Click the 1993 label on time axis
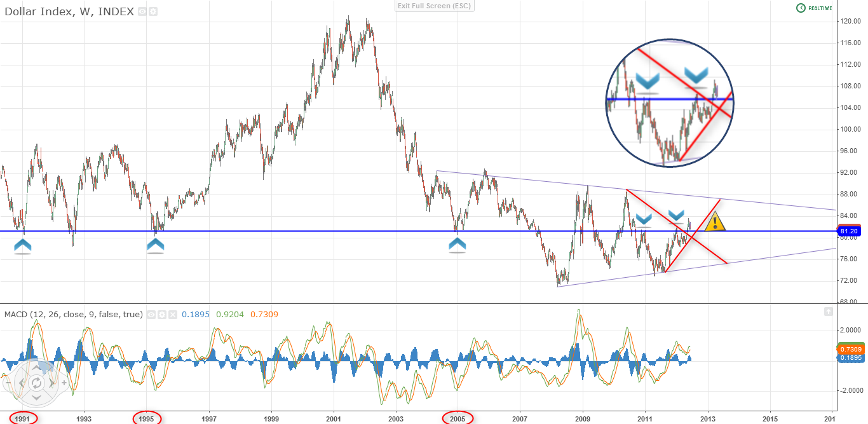The width and height of the screenshot is (868, 424). pos(85,419)
